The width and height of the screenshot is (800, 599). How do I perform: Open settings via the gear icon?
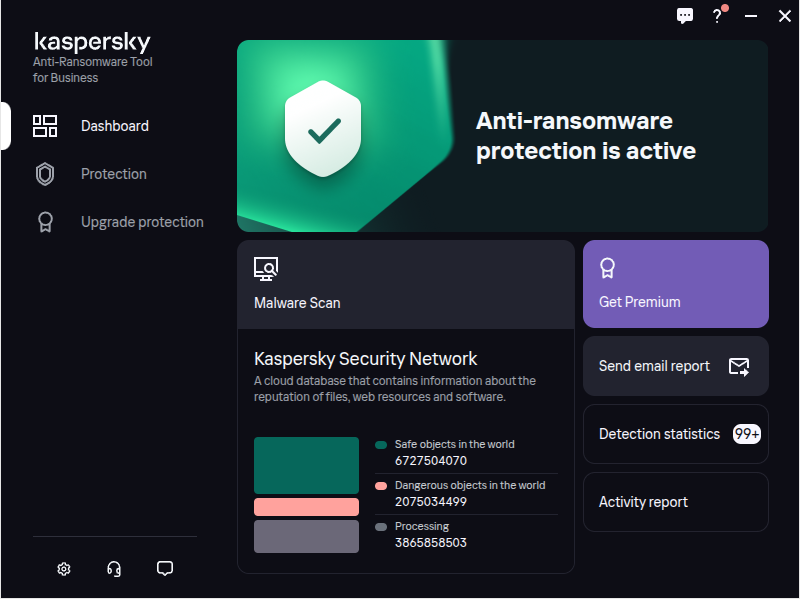[64, 568]
